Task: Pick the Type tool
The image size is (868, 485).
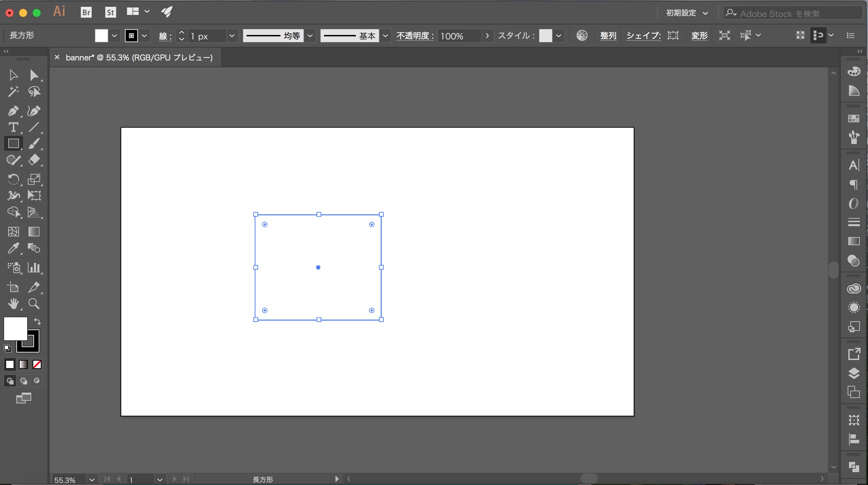Action: coord(13,127)
